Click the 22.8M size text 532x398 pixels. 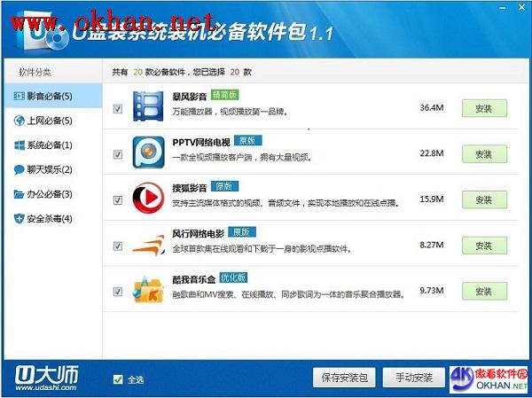point(432,153)
